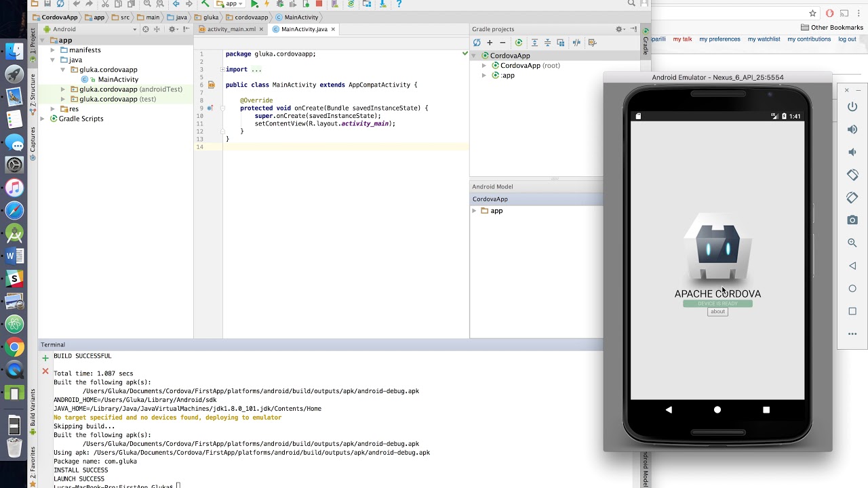Open the Captures side tab
This screenshot has height=488, width=868.
click(33, 143)
